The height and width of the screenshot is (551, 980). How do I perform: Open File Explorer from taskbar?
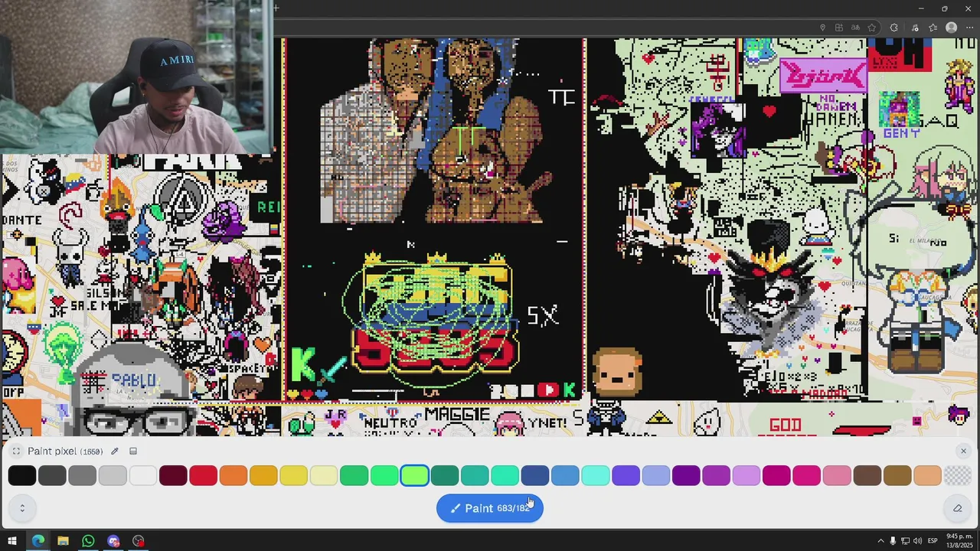tap(63, 541)
